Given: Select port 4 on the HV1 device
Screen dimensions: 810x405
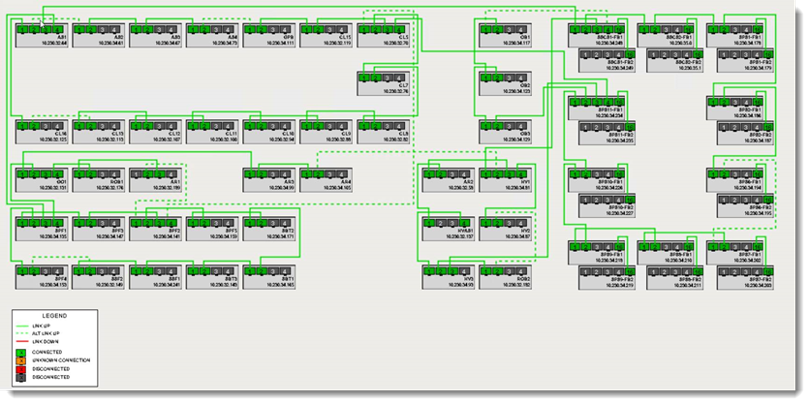Looking at the screenshot, I should 521,174.
